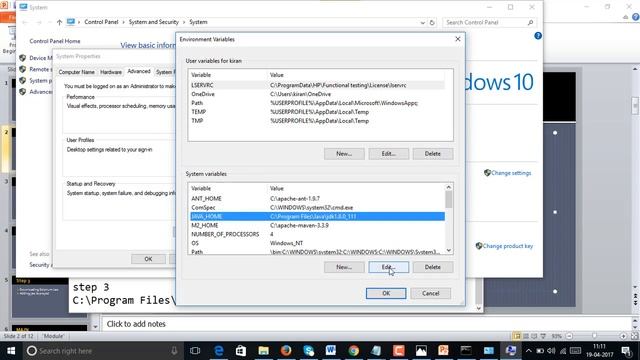Launch Microsoft Edge from taskbar
The height and width of the screenshot is (360, 640).
(x=219, y=351)
